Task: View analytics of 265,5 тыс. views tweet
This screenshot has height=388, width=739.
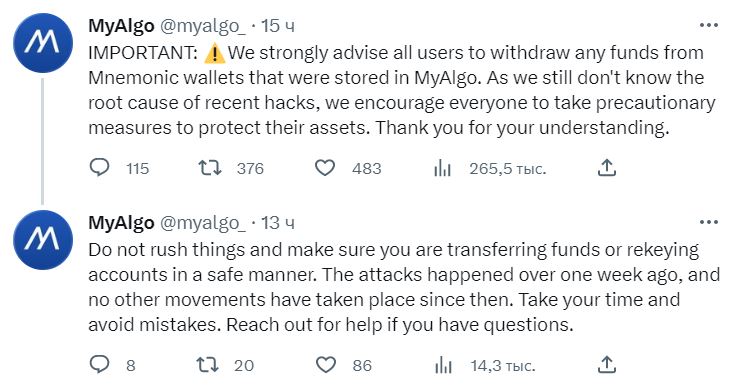Action: click(x=442, y=168)
